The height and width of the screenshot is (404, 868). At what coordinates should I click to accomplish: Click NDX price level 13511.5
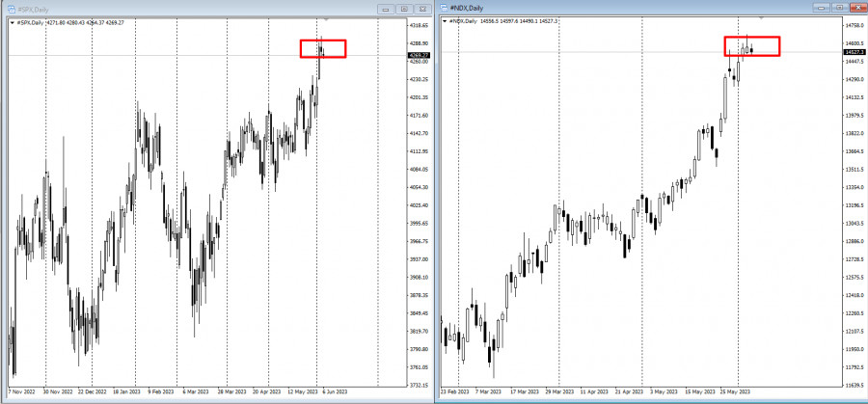(x=855, y=170)
